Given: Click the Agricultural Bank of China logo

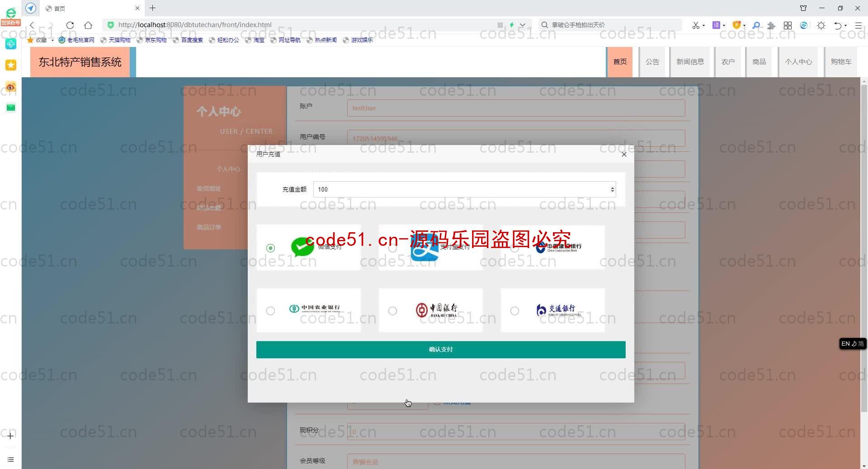Looking at the screenshot, I should (x=315, y=309).
